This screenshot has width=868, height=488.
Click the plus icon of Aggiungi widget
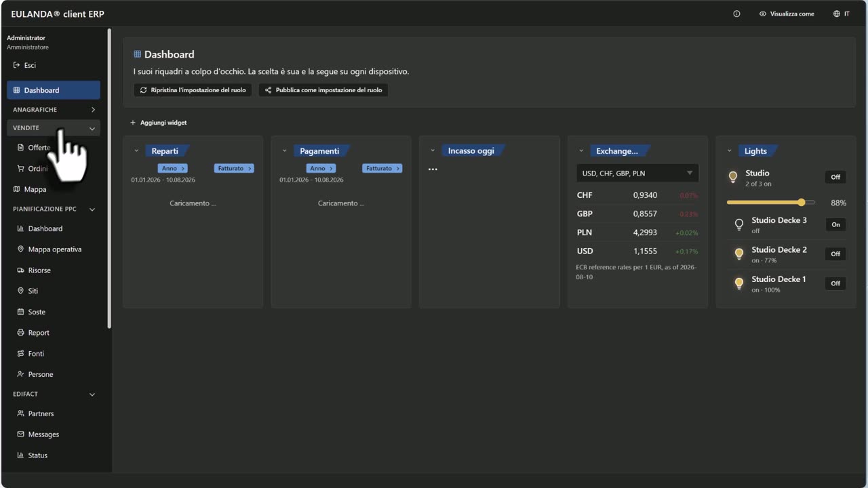(x=133, y=123)
